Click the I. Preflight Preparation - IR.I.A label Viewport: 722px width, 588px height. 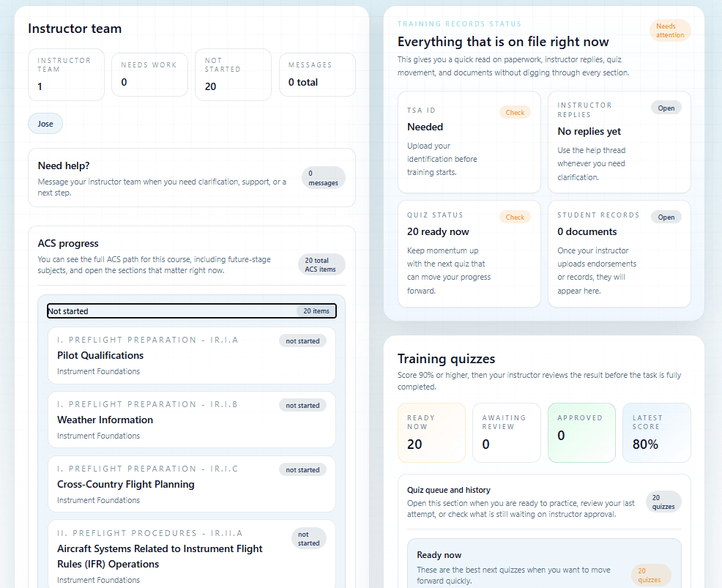click(x=147, y=340)
